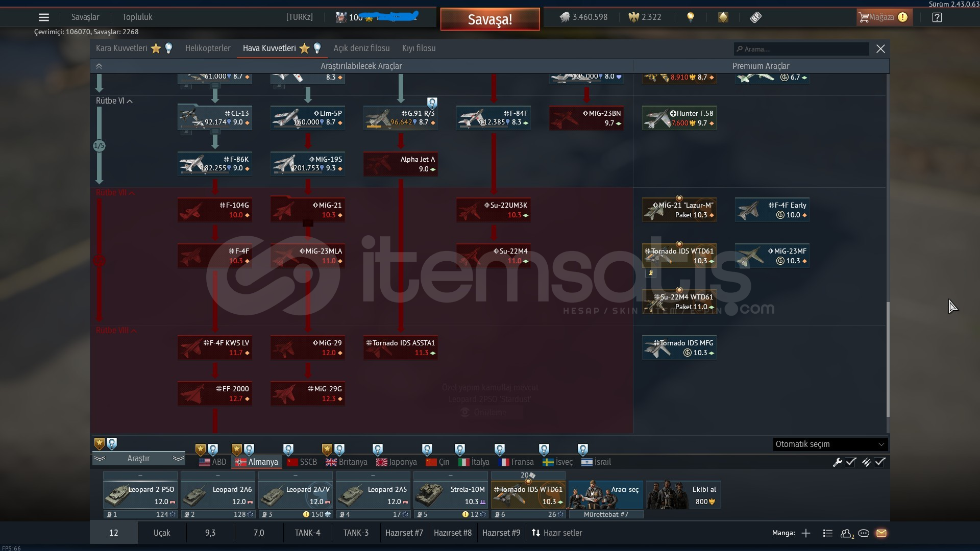Click the EF-2000 aircraft card
The height and width of the screenshot is (551, 980).
(215, 393)
